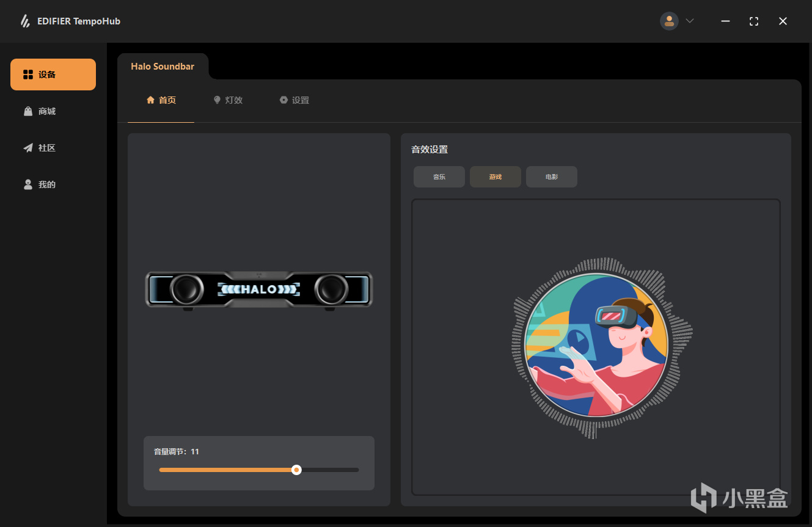This screenshot has height=527, width=812.
Task: Click the volume slider handle
Action: point(296,470)
